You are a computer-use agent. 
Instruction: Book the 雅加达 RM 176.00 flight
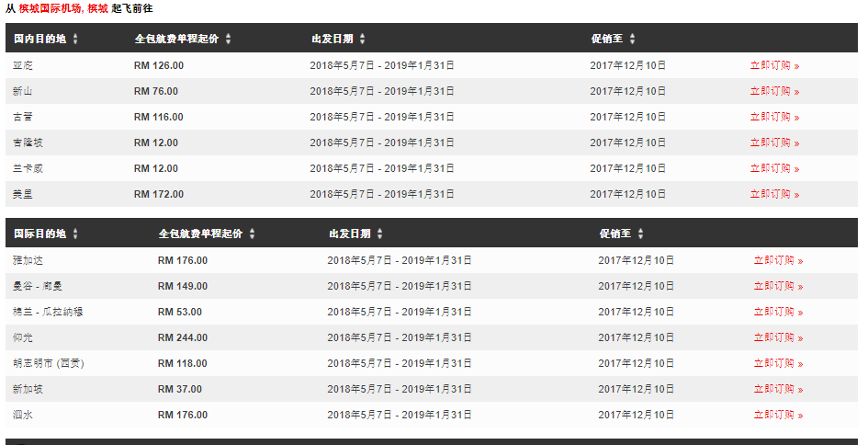pos(778,260)
